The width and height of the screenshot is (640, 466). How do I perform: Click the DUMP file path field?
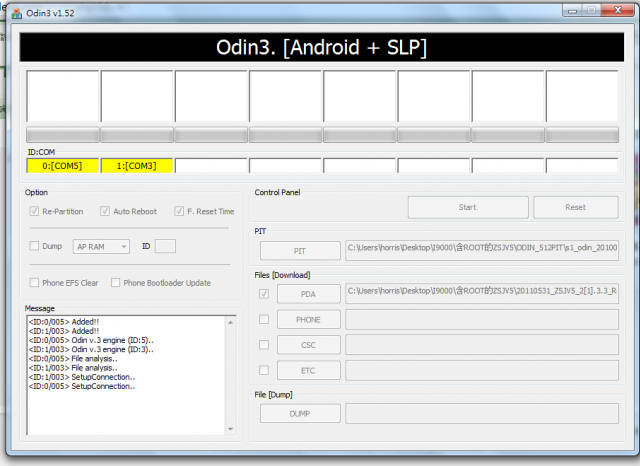tap(482, 414)
